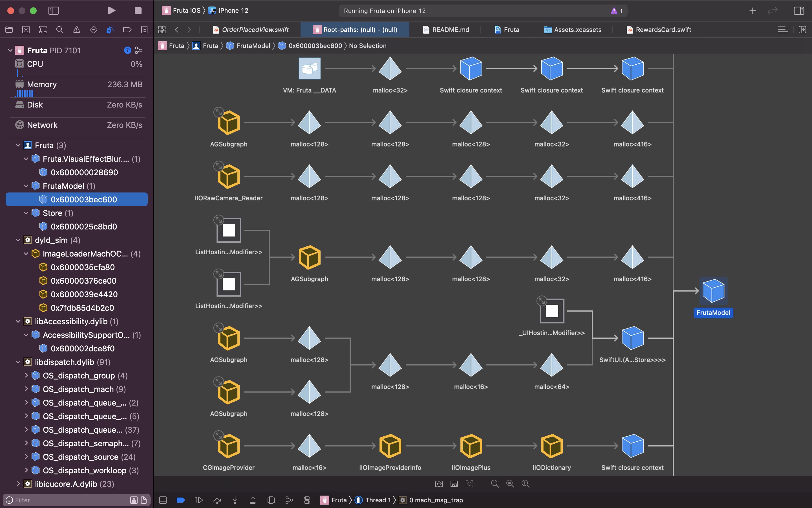Click the process info blue badge

tap(127, 51)
